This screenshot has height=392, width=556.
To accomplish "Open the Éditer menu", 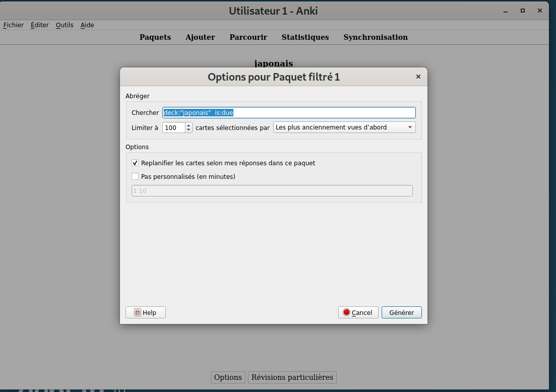I will click(40, 25).
